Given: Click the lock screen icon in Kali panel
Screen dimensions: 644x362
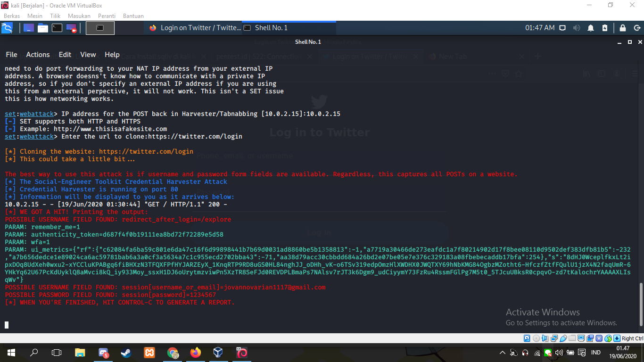Looking at the screenshot, I should 623,28.
